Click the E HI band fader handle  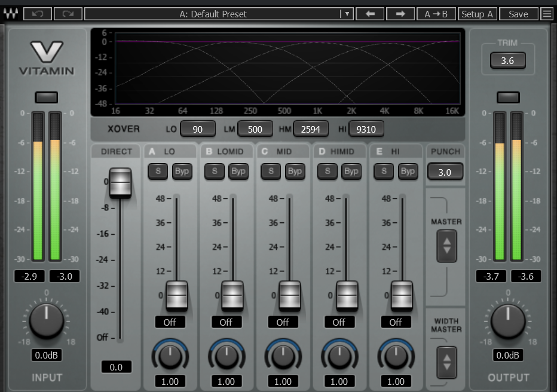(x=402, y=295)
